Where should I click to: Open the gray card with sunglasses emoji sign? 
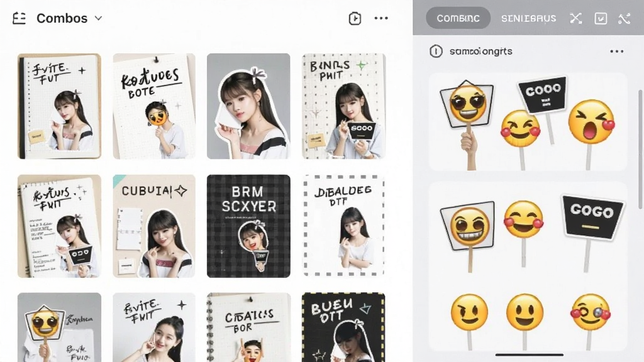pyautogui.click(x=59, y=327)
